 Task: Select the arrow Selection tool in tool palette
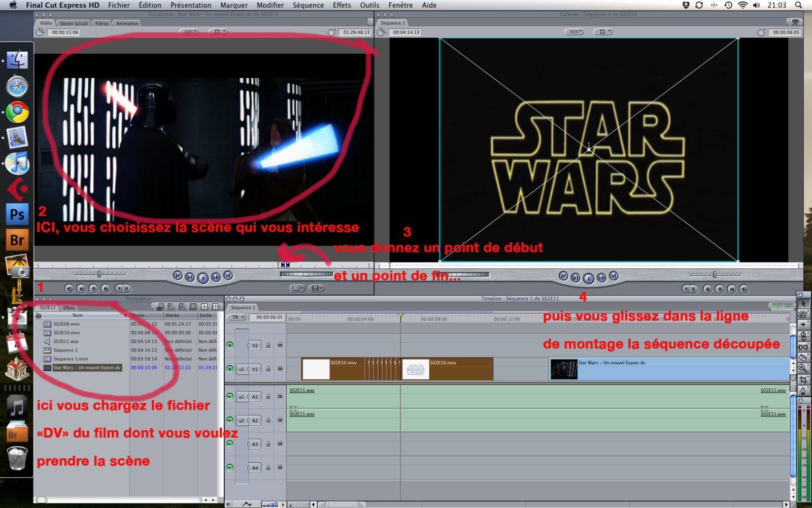coord(803,303)
